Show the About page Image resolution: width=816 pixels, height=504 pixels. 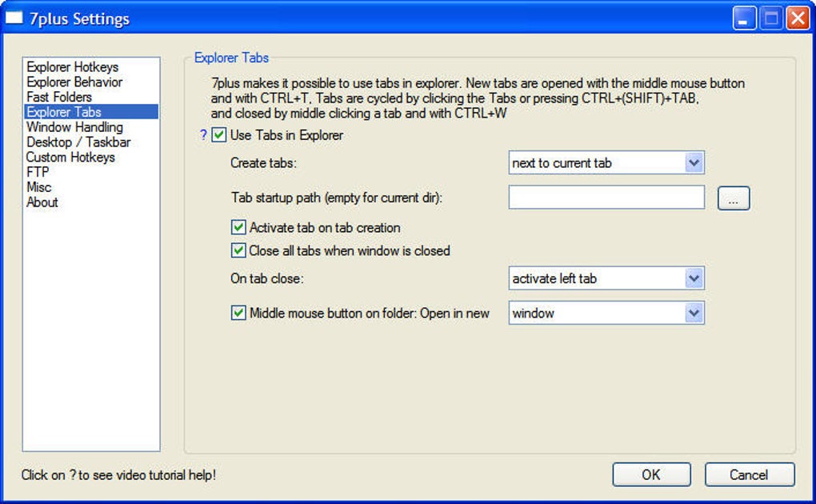(91, 202)
